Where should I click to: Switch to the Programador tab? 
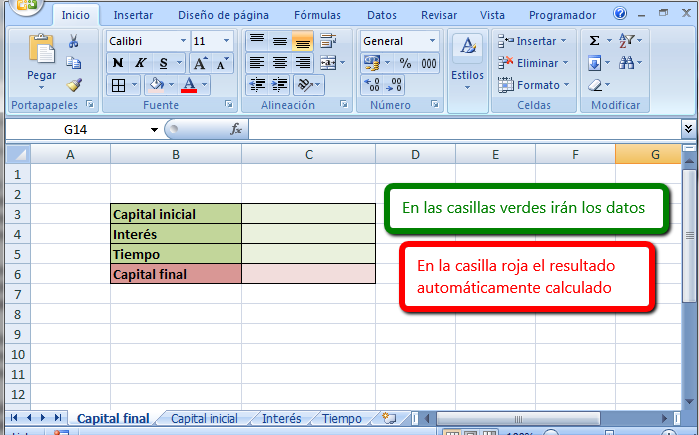[x=563, y=15]
